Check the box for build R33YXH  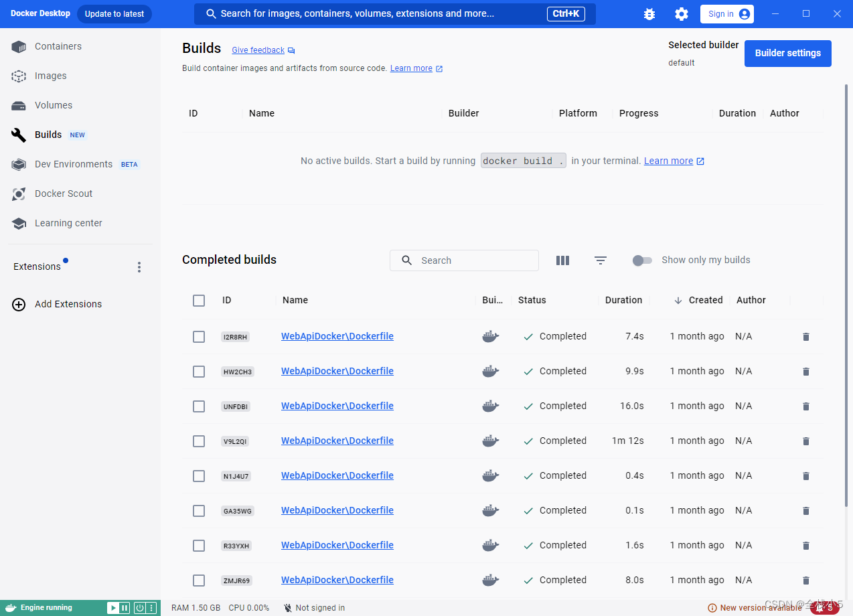pos(199,546)
